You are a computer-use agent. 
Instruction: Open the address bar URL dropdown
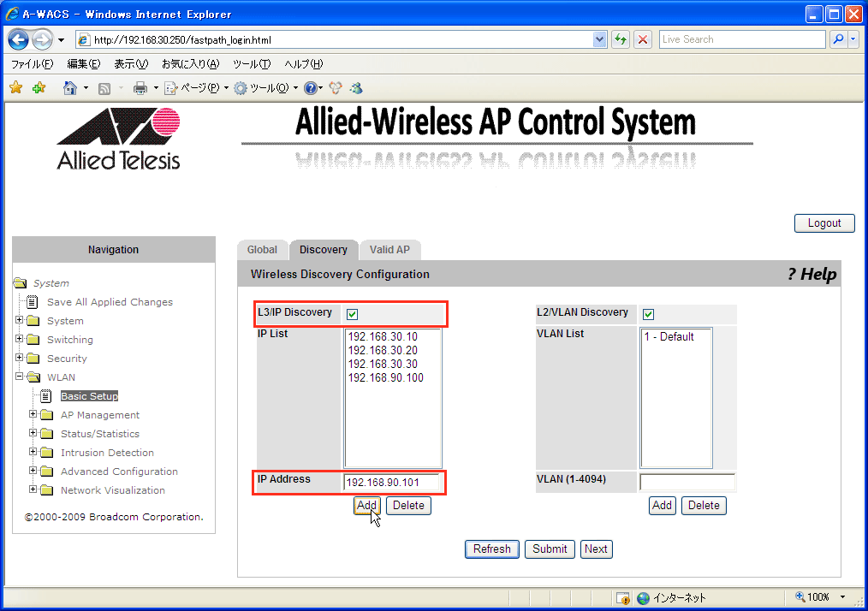click(599, 40)
